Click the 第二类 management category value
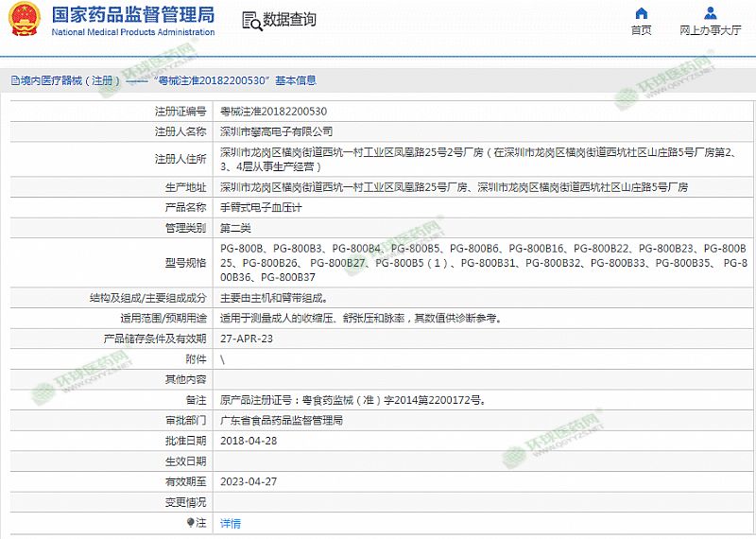Viewport: 756px width, 539px height. 234,228
